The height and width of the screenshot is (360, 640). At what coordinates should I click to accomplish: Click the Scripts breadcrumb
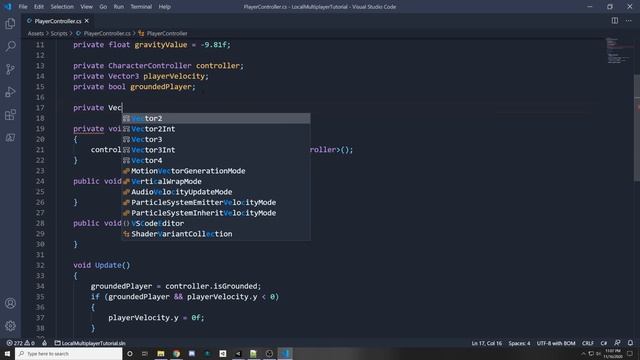tap(59, 33)
